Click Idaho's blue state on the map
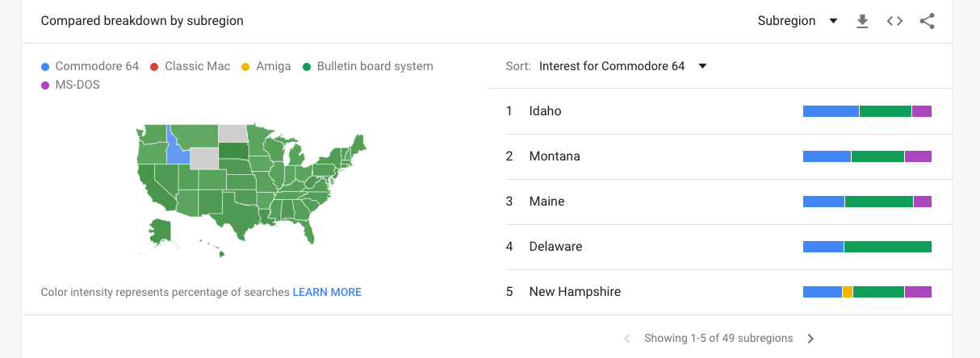The height and width of the screenshot is (358, 980). (175, 150)
